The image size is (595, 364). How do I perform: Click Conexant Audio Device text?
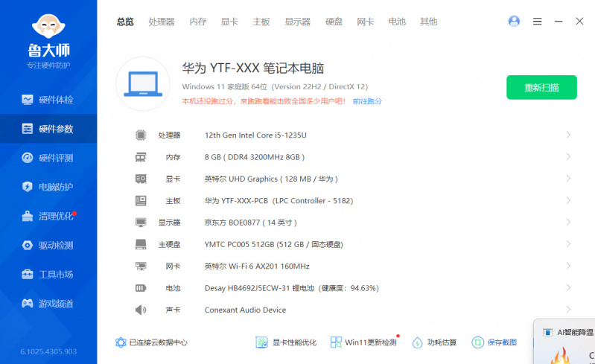[245, 310]
